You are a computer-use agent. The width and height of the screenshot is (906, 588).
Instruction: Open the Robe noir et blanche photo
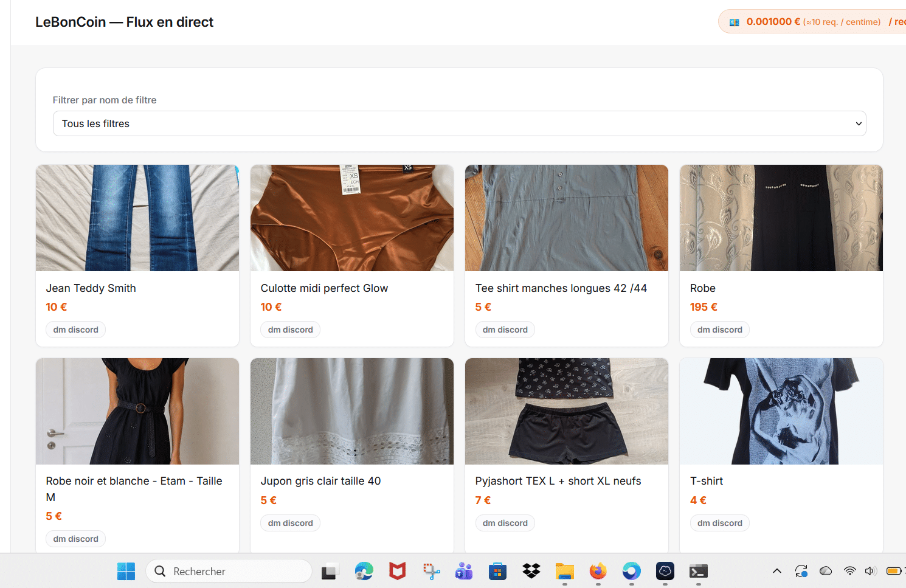point(137,411)
